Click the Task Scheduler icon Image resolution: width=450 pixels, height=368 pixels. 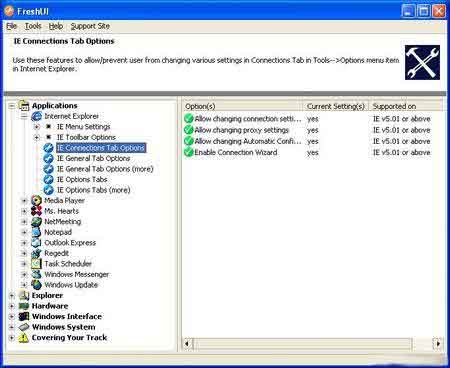tap(36, 264)
